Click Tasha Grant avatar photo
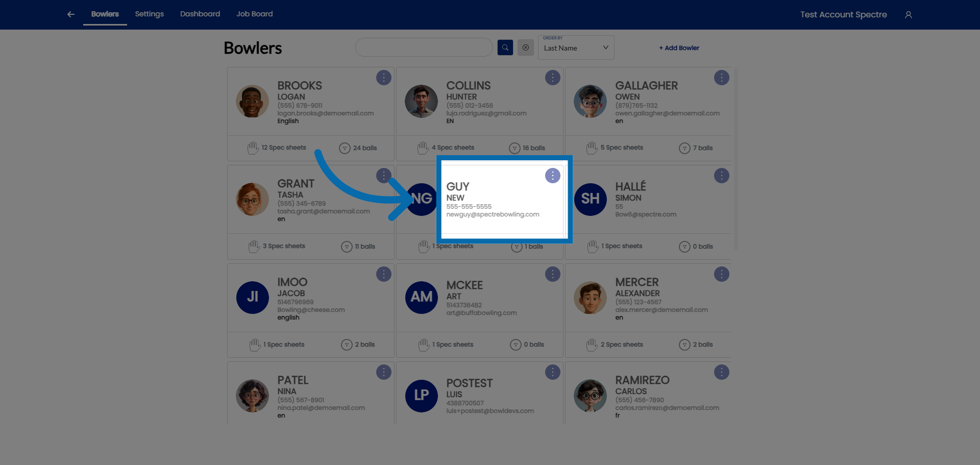 point(253,199)
